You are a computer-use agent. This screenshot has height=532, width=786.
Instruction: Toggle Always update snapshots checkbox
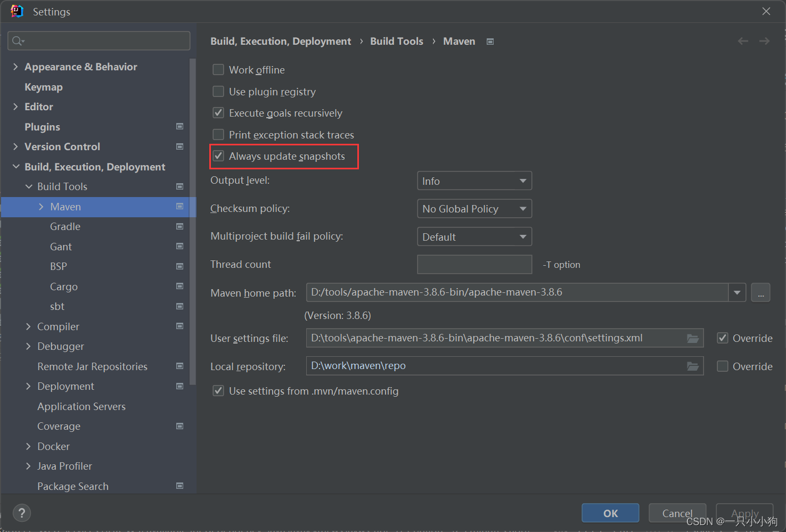tap(218, 156)
